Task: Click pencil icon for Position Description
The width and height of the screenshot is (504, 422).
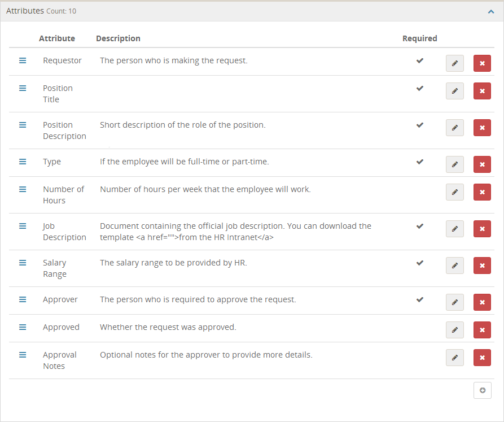Action: click(x=454, y=128)
